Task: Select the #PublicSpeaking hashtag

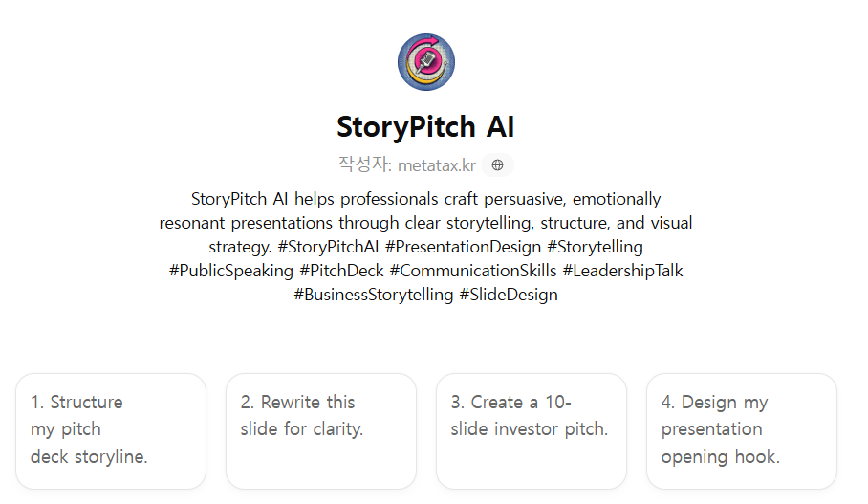Action: 230,271
